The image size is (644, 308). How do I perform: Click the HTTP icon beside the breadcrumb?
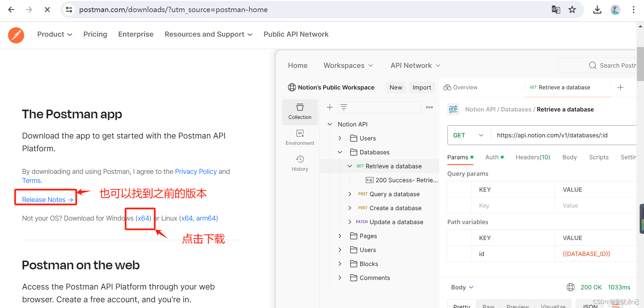pos(453,109)
